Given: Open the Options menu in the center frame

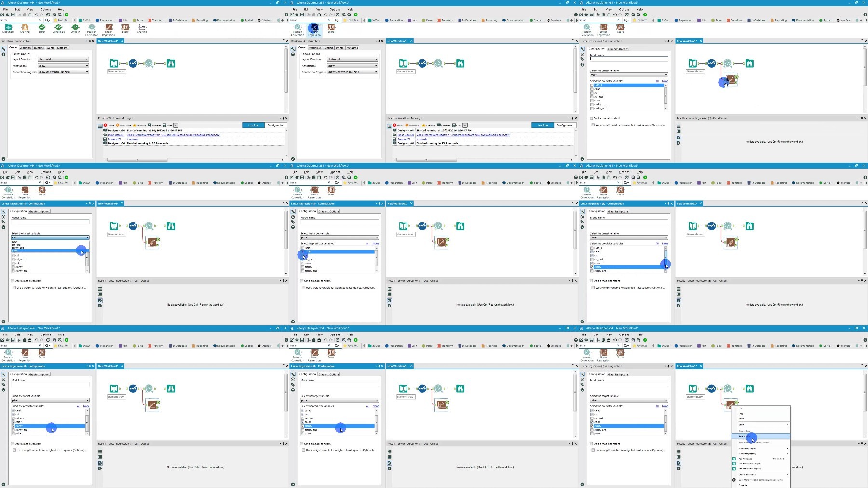Looking at the screenshot, I should (x=335, y=172).
